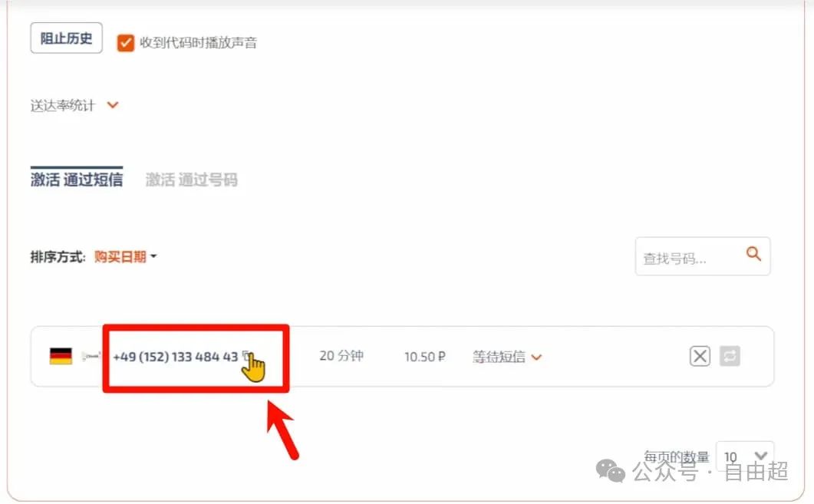The height and width of the screenshot is (504, 814).
Task: Copy the phone number with the copy icon
Action: click(247, 355)
